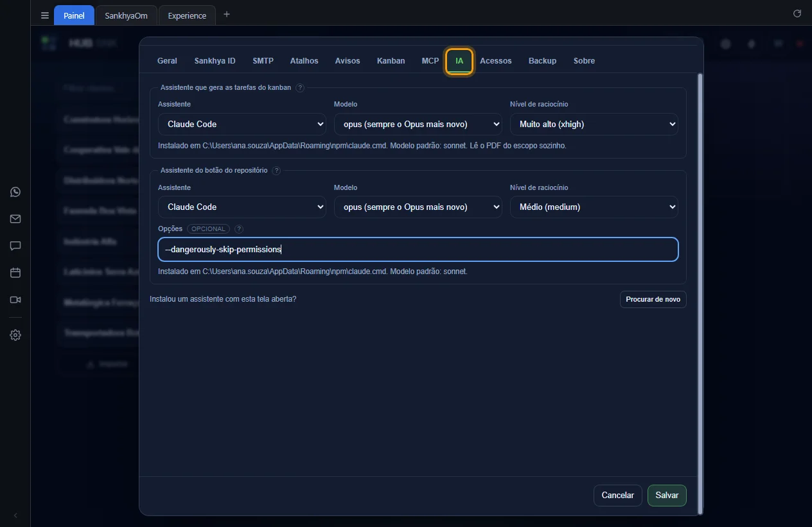Go to the SMTP settings tab
The image size is (812, 527).
pyautogui.click(x=263, y=61)
